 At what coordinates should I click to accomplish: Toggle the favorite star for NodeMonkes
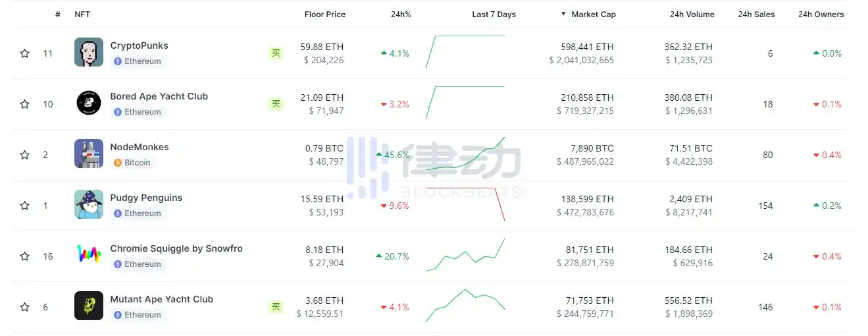click(x=25, y=155)
